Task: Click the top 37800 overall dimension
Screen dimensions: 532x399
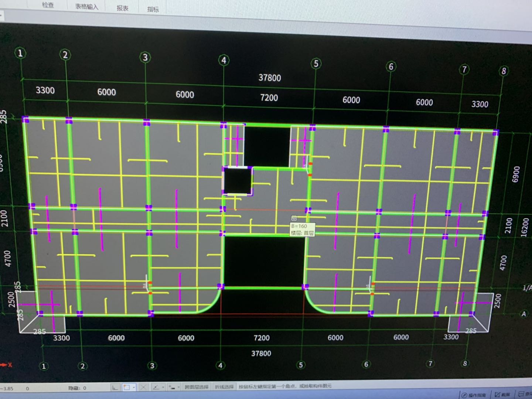Action: [x=270, y=78]
